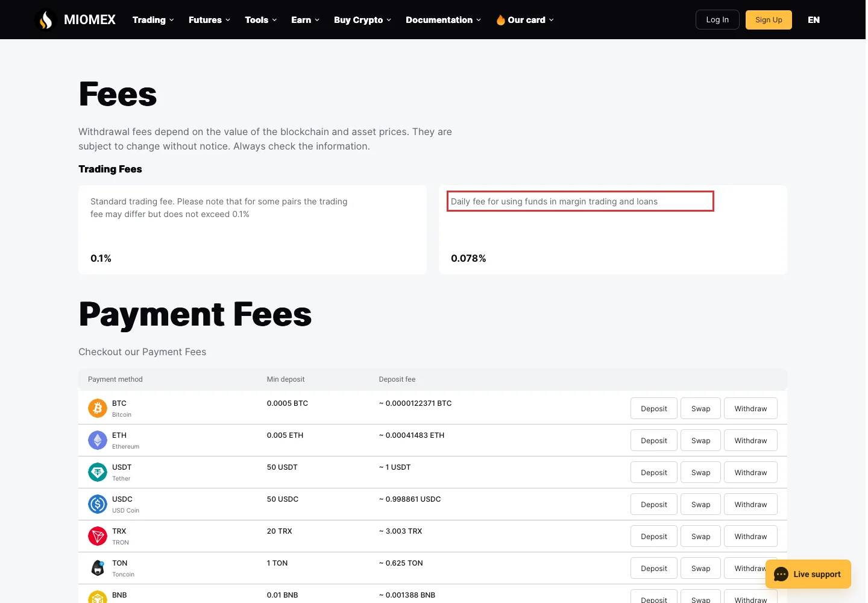Click Swap in the TON row
This screenshot has height=603, width=868.
coord(700,568)
